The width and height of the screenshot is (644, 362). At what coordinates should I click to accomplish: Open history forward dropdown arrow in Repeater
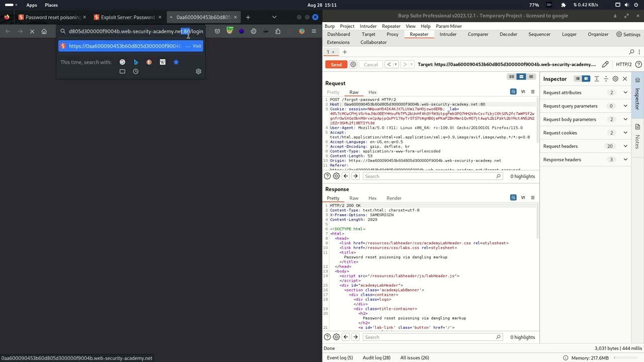pos(412,64)
